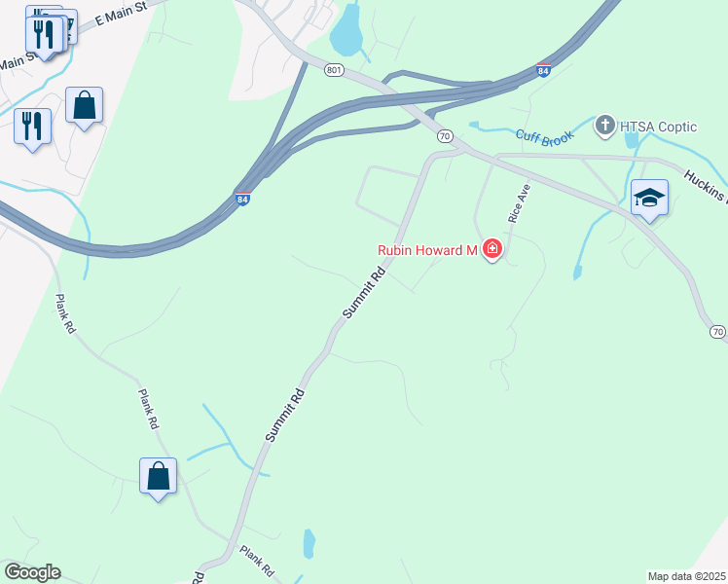Click the E Main St label

[122, 14]
